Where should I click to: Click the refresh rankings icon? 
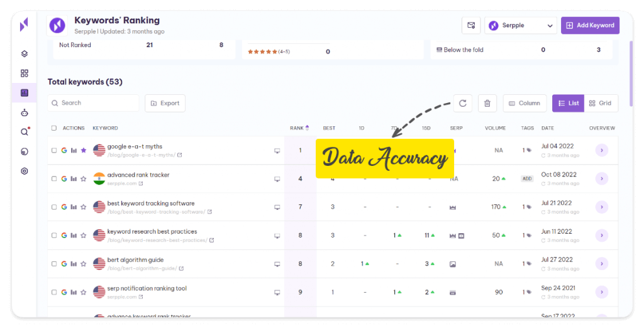[x=463, y=103]
